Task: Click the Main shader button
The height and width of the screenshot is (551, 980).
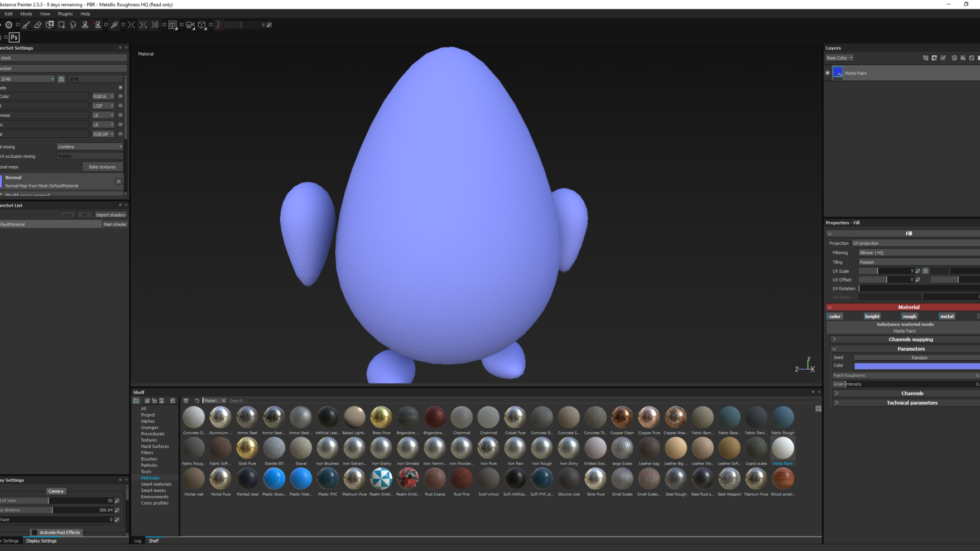Action: tap(114, 224)
